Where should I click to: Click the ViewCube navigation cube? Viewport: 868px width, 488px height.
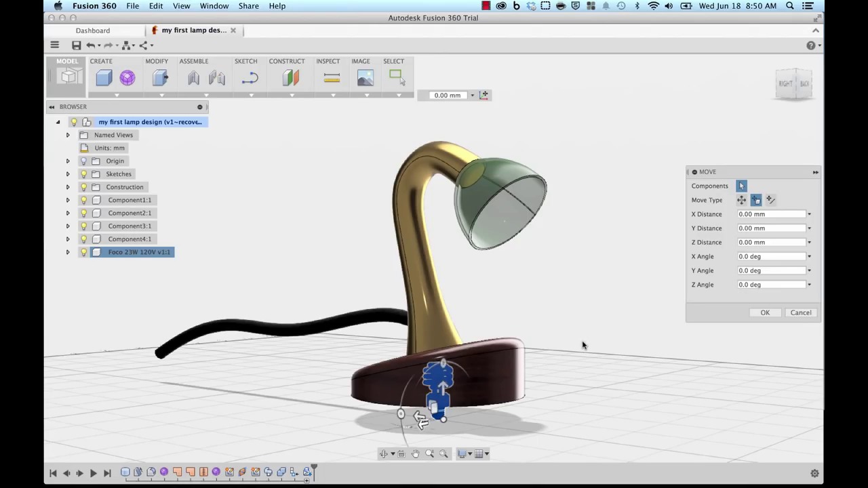(794, 83)
